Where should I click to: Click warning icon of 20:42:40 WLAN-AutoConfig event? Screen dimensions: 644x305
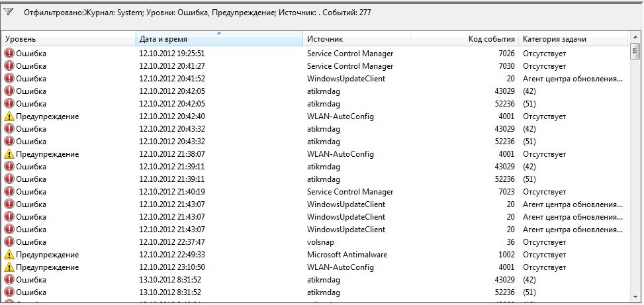point(9,116)
